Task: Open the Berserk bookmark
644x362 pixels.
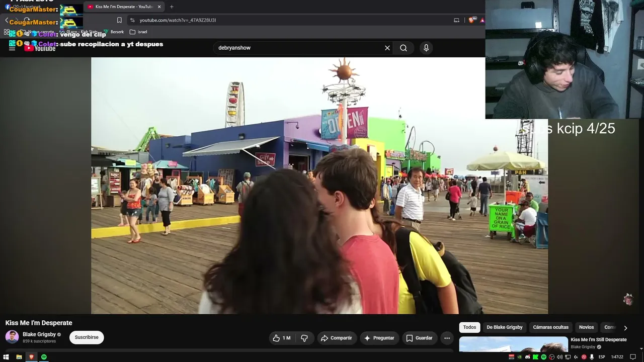Action: pyautogui.click(x=114, y=32)
